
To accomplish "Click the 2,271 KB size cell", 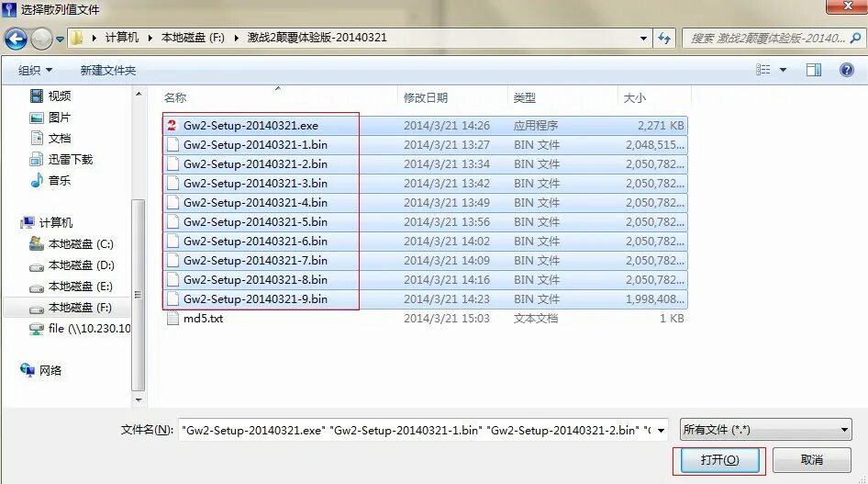I will 661,126.
